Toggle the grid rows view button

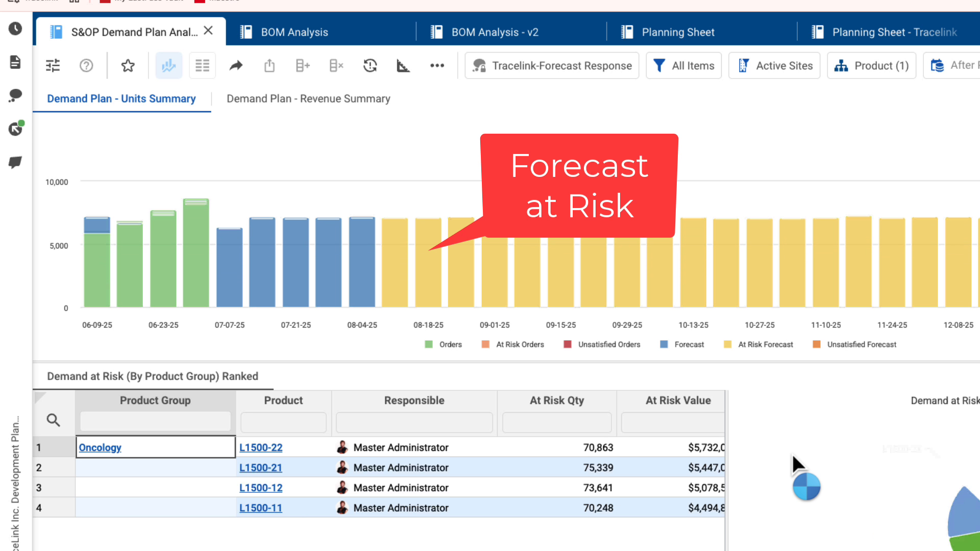pos(202,65)
